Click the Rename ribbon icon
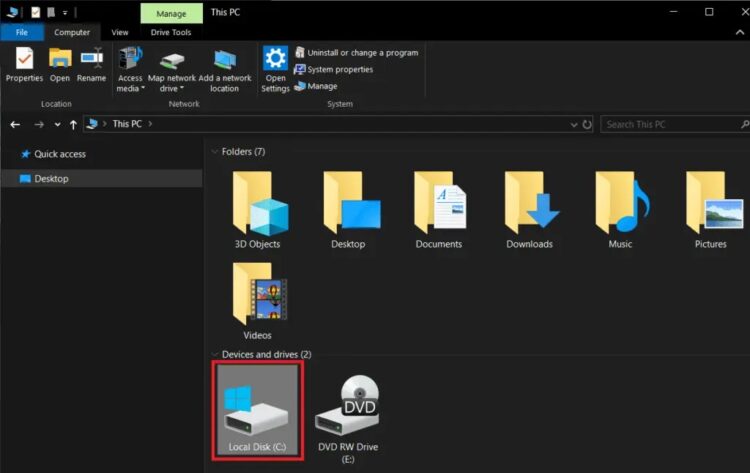Image resolution: width=750 pixels, height=473 pixels. point(91,65)
